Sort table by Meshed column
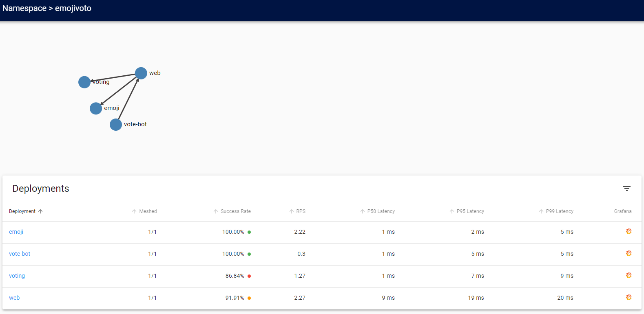Viewport: 644px width, 314px height. click(144, 211)
